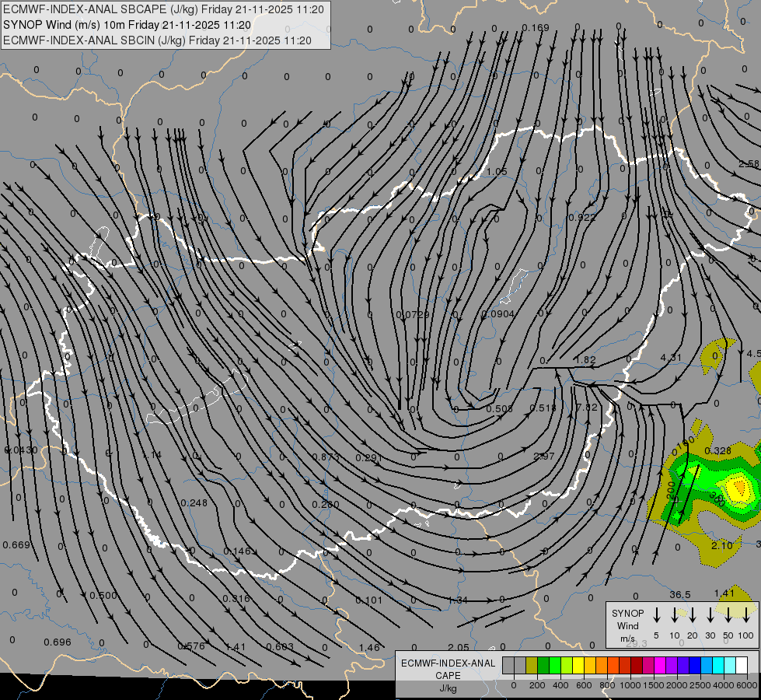The height and width of the screenshot is (700, 761).
Task: Click the '0.873' value on the map
Action: click(326, 457)
